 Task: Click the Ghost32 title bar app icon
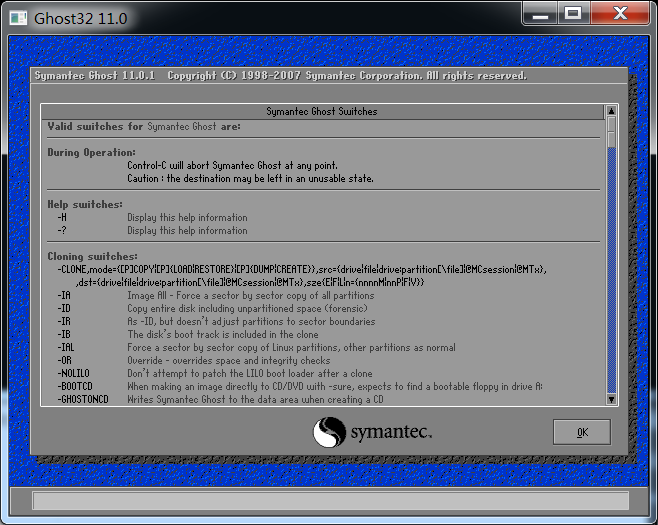click(17, 17)
